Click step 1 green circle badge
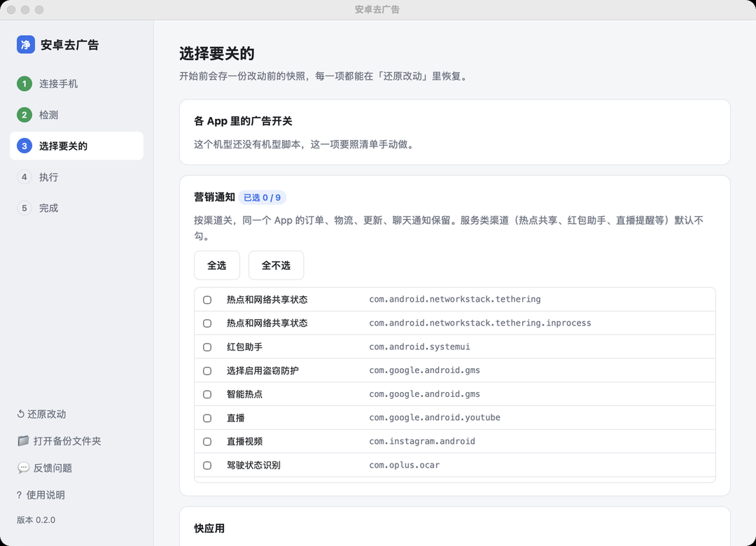Image resolution: width=756 pixels, height=546 pixels. (24, 83)
